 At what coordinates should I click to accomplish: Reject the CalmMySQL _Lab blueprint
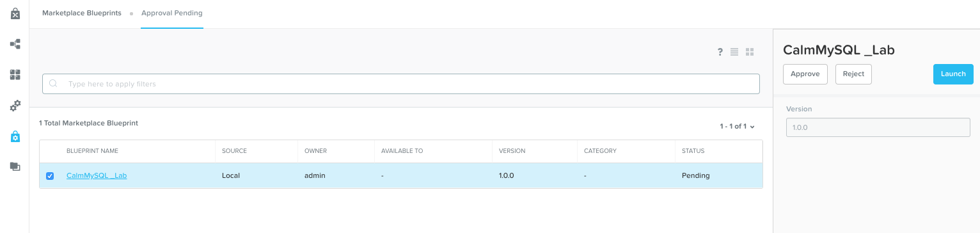(853, 74)
